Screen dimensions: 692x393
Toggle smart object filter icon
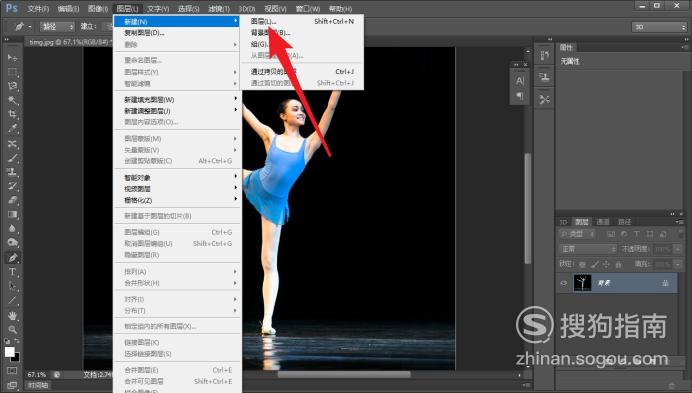663,234
